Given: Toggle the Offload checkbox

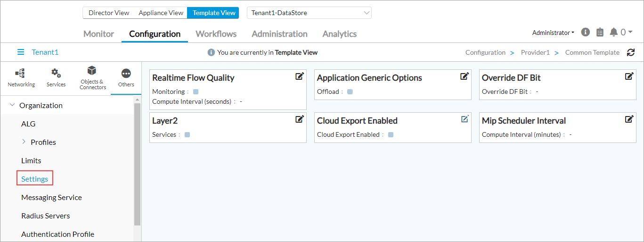Looking at the screenshot, I should 350,92.
